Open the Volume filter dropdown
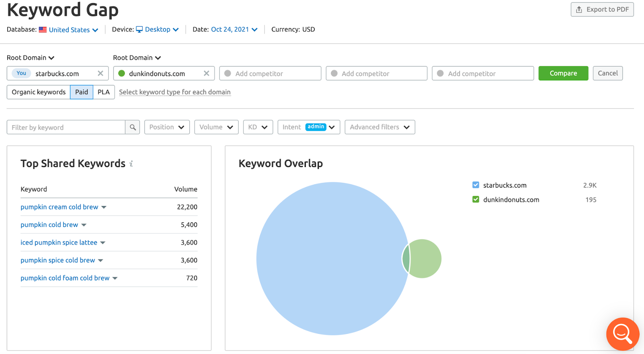Screen dimensions: 644x354 click(216, 127)
